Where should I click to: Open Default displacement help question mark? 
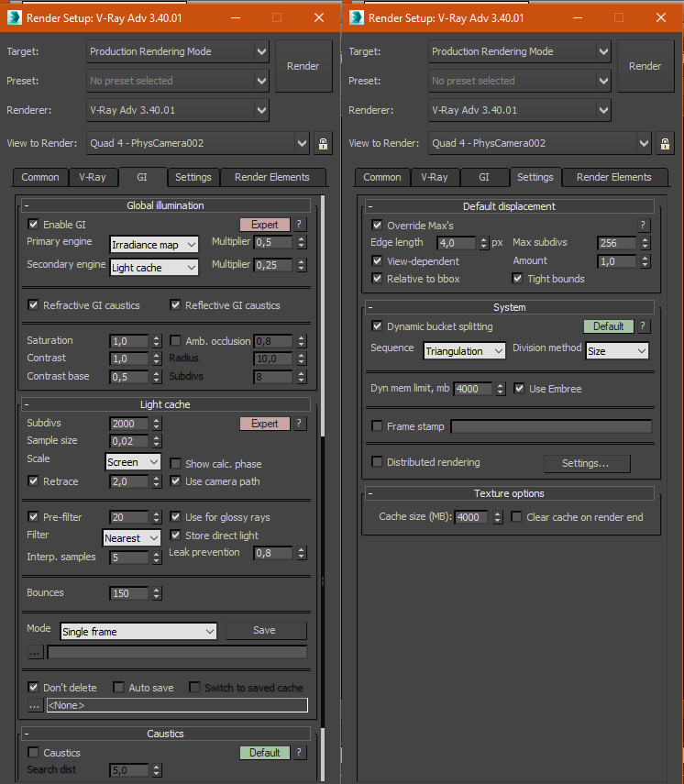tap(644, 226)
